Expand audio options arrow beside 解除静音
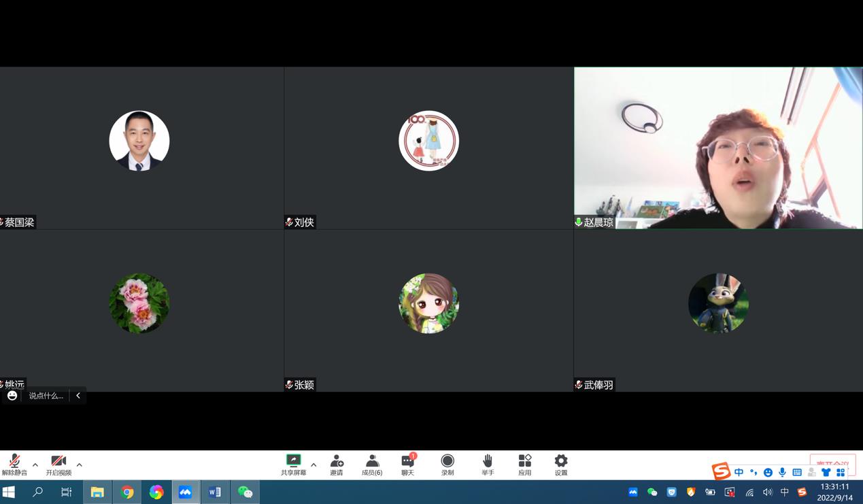863x504 pixels. 35,465
